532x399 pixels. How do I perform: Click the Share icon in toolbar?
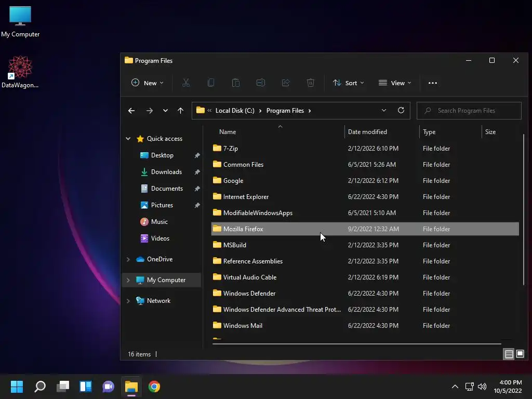point(286,83)
